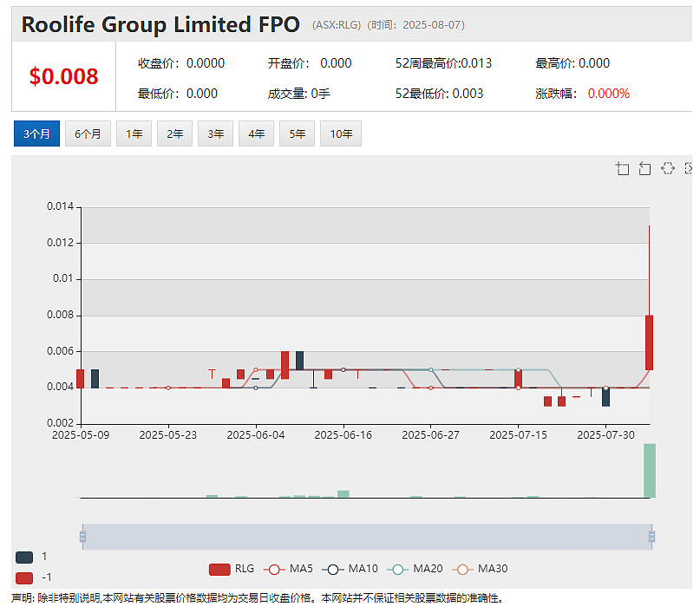Click the 52最低价: 0.003 text
Screen dimensions: 700x613
pyautogui.click(x=439, y=94)
